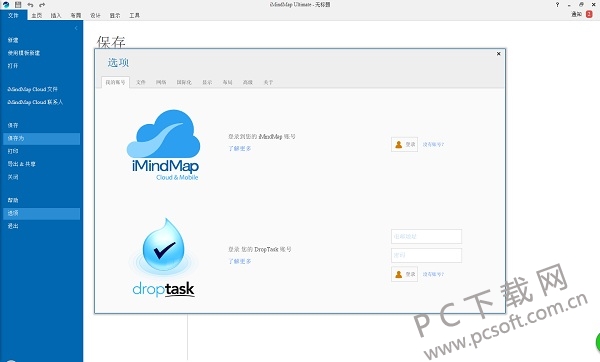Select 打印 in the file sidebar
The image size is (600, 362).
(x=13, y=151)
